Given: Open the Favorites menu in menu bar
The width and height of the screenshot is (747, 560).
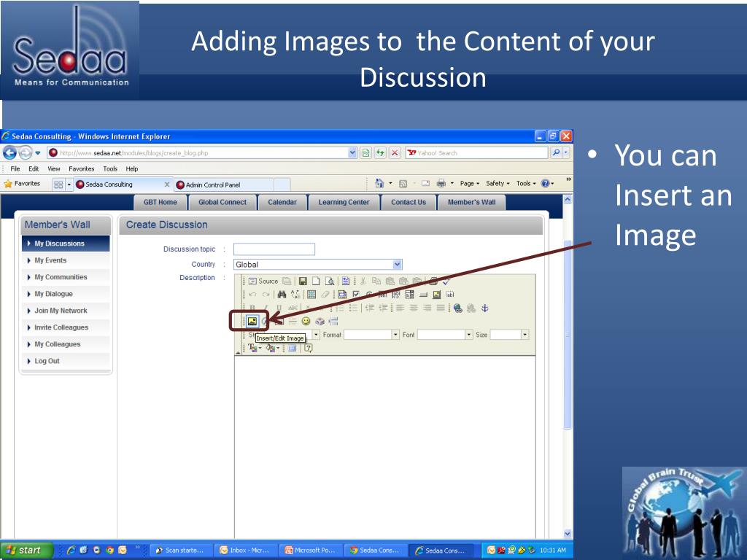Looking at the screenshot, I should tap(81, 168).
